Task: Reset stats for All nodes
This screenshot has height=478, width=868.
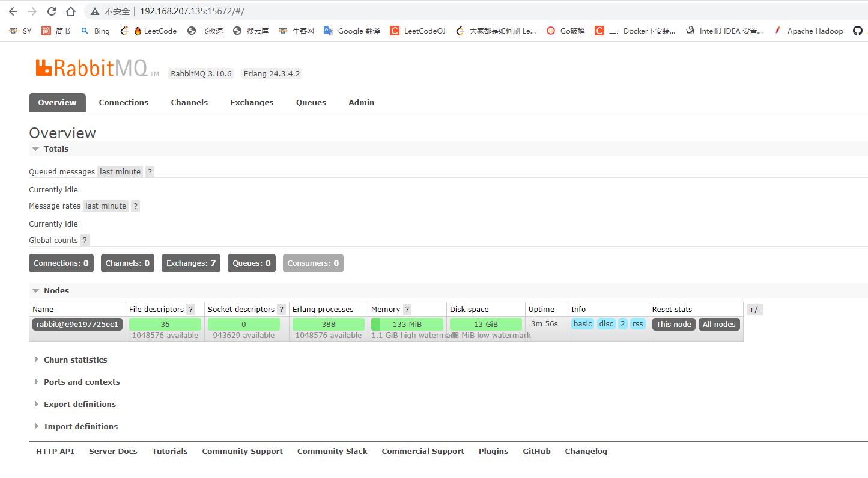Action: coord(719,324)
